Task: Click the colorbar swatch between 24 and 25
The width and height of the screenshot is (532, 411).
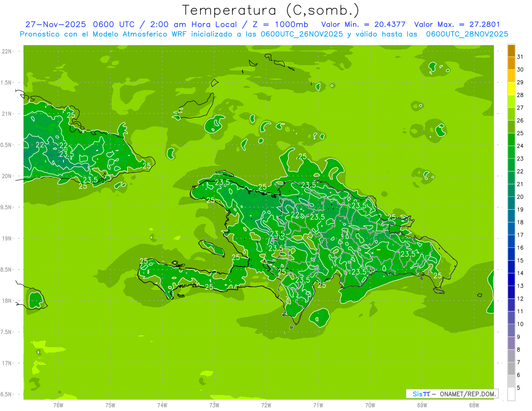Action: (x=511, y=139)
